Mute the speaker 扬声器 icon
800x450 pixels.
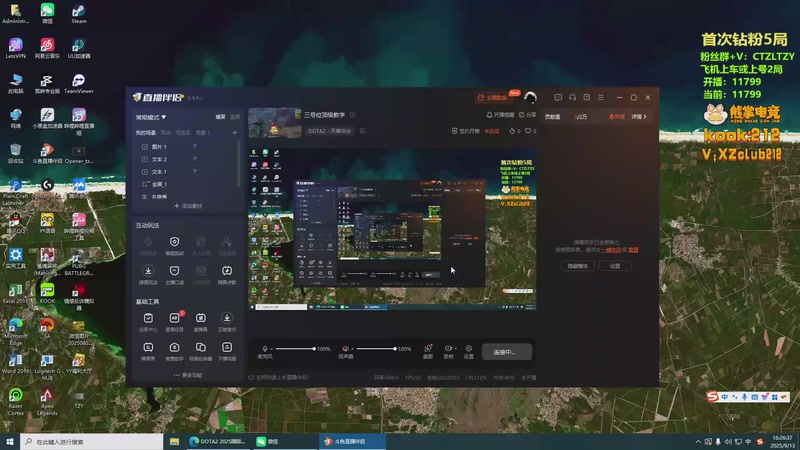(345, 349)
